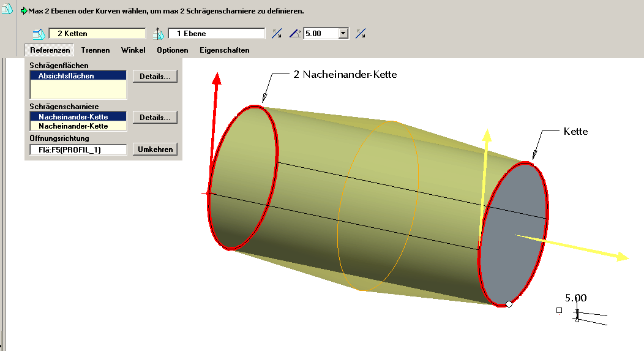Open the draft angle dropdown arrow
The image size is (644, 351).
coord(343,34)
